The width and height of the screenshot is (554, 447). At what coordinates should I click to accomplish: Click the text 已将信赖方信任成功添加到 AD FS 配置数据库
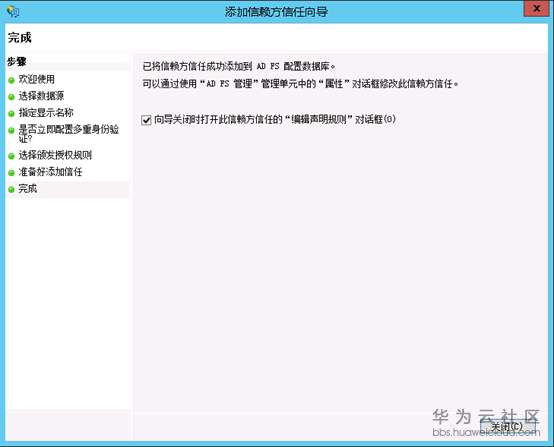coord(239,66)
